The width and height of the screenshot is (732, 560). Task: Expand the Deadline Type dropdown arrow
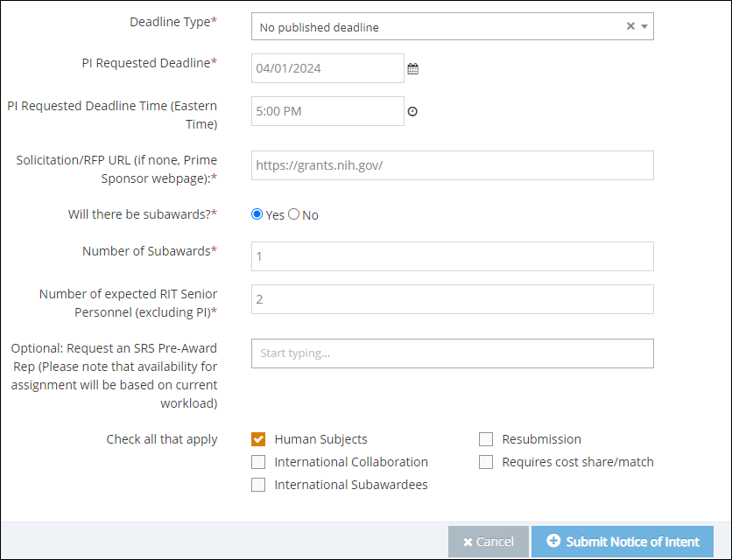[x=644, y=27]
